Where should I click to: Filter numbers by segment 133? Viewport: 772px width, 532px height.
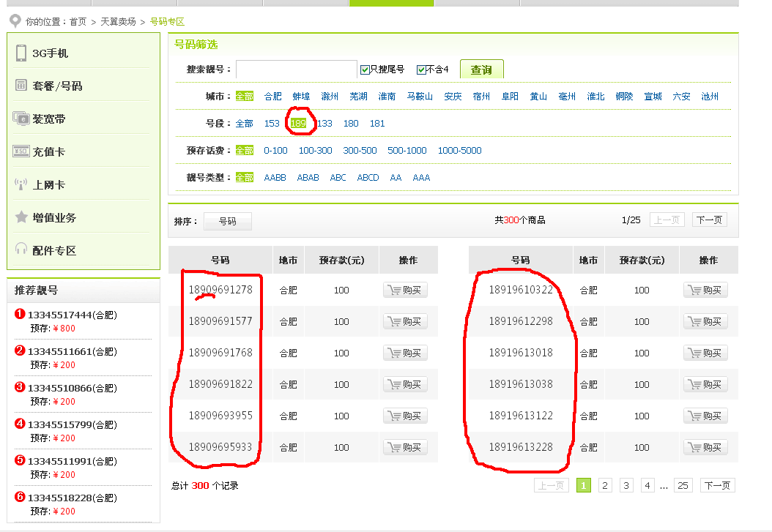tap(324, 123)
